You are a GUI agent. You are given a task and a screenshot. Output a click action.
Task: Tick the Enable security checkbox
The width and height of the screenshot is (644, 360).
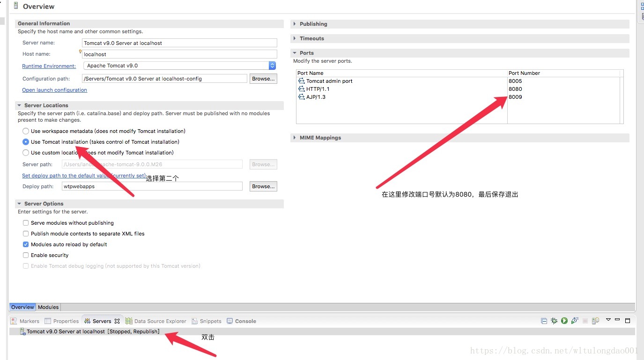[26, 255]
